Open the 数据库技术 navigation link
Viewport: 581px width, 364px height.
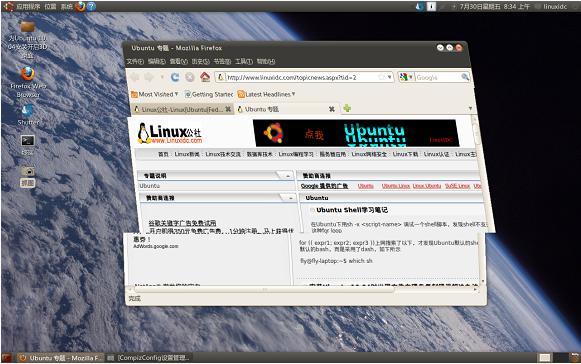pyautogui.click(x=259, y=154)
